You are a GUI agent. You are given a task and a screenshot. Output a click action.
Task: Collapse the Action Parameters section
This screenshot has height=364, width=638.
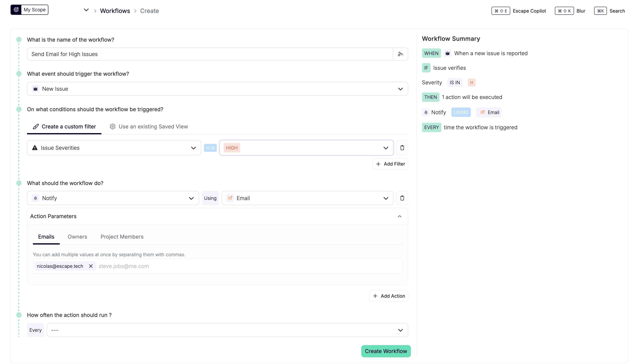coord(399,216)
